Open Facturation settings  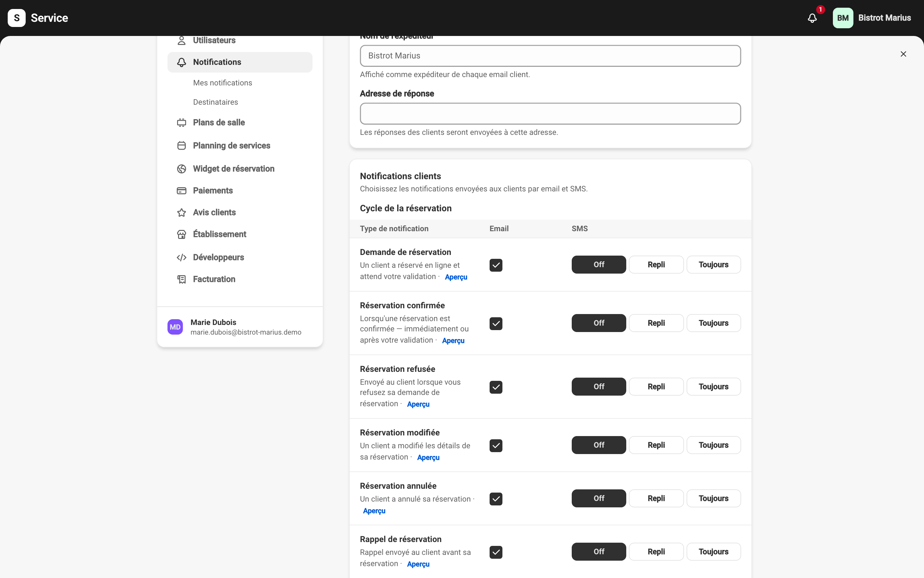(240, 279)
